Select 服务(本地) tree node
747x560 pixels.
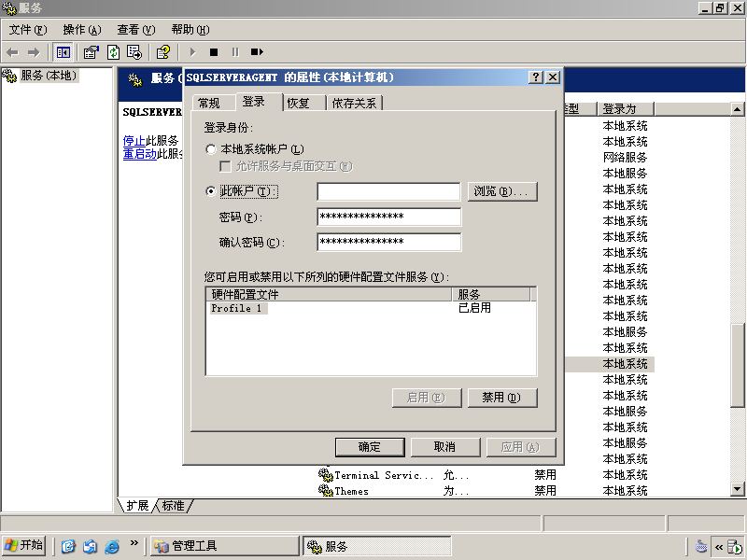tap(49, 76)
